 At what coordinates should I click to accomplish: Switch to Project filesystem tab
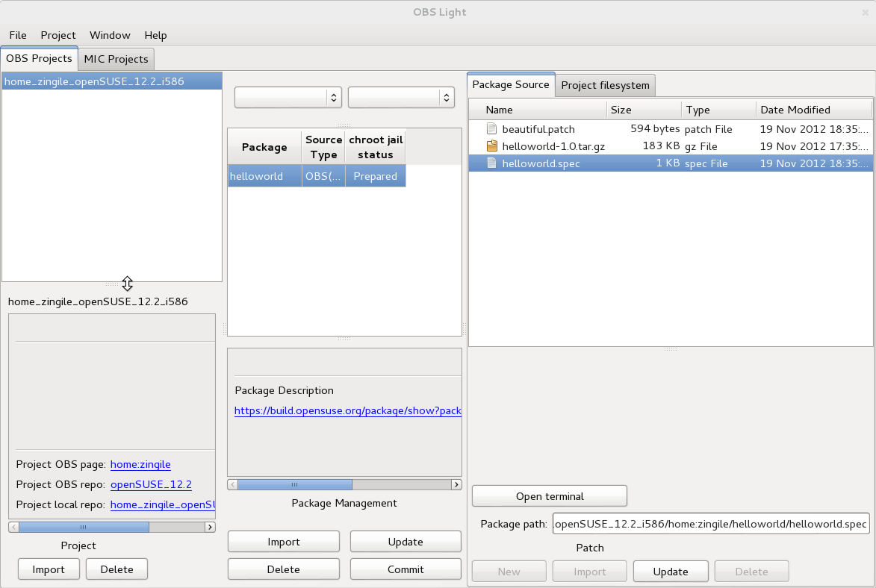[605, 85]
